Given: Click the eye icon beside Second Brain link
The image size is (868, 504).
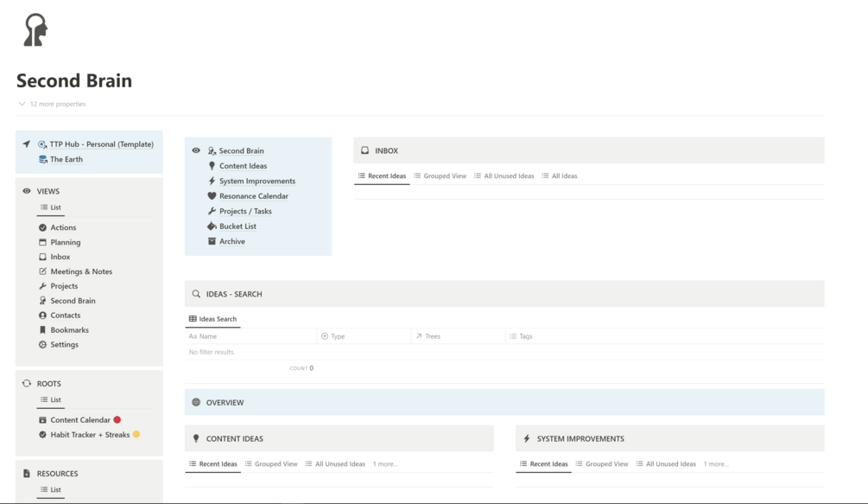Looking at the screenshot, I should click(196, 150).
